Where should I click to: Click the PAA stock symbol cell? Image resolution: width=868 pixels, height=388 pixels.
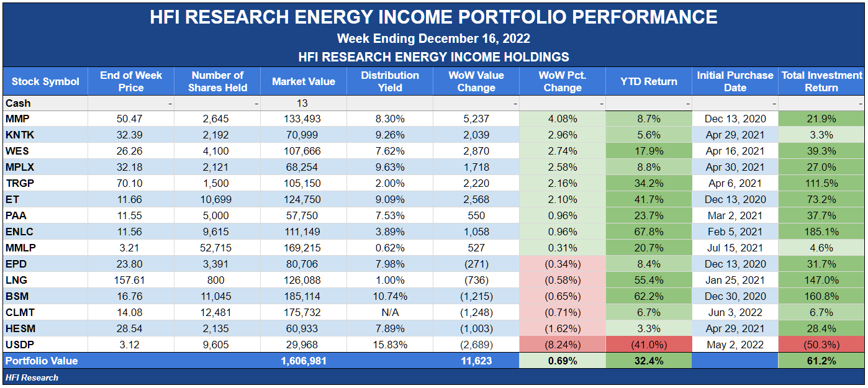tap(45, 215)
